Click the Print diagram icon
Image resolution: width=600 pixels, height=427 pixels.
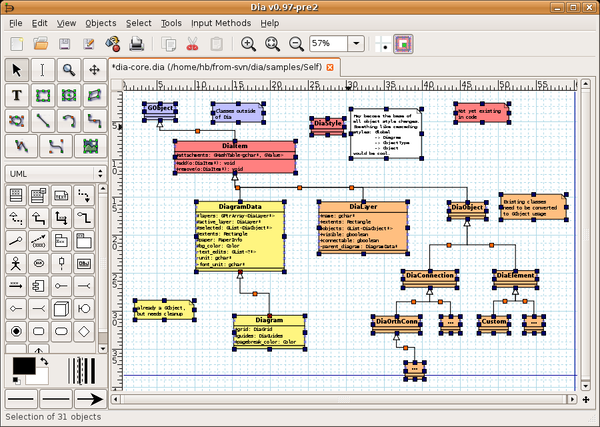(136, 44)
